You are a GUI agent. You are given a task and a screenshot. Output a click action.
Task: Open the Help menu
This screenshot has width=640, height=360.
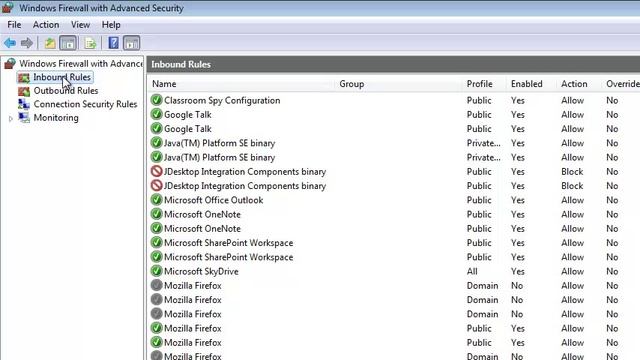click(111, 25)
